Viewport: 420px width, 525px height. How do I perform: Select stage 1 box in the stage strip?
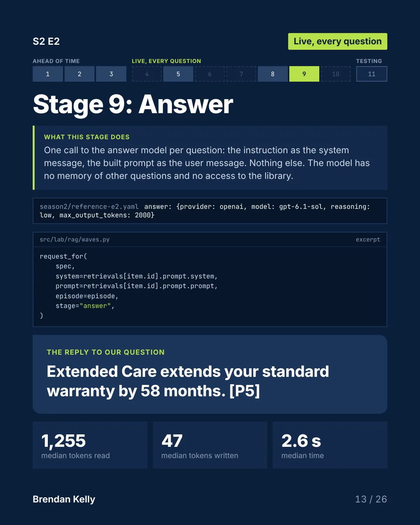coord(48,74)
